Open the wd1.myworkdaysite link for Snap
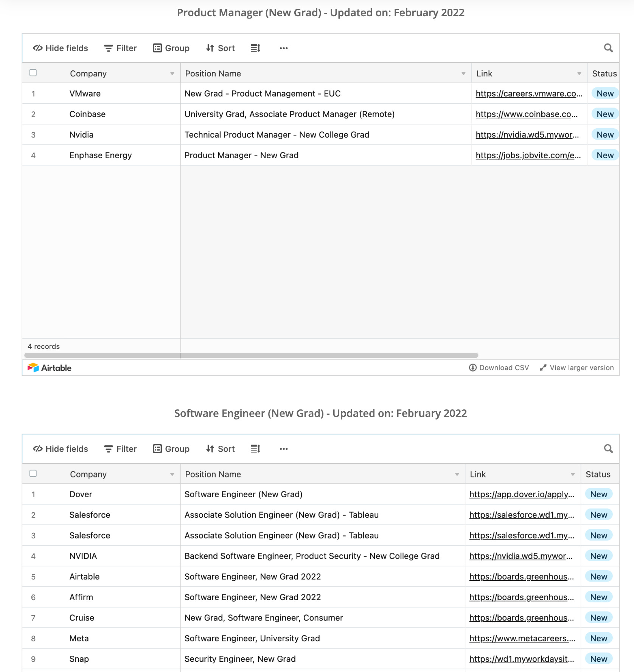Image resolution: width=634 pixels, height=672 pixels. (522, 659)
